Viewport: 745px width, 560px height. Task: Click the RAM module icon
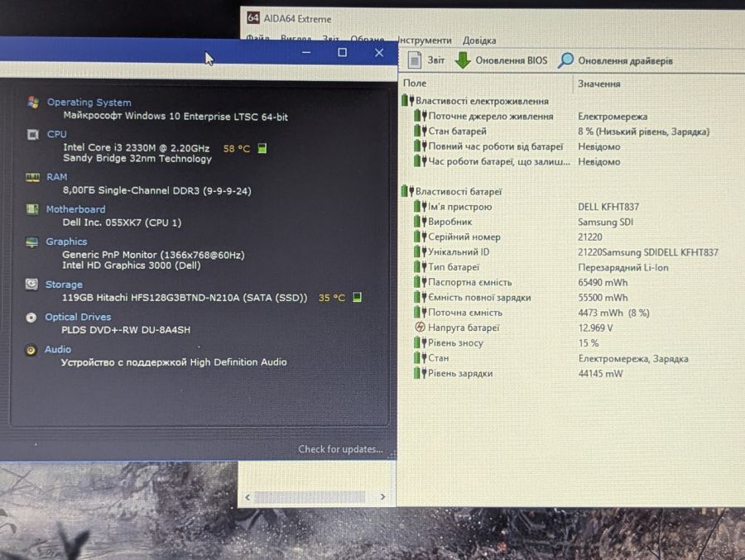coord(32,177)
